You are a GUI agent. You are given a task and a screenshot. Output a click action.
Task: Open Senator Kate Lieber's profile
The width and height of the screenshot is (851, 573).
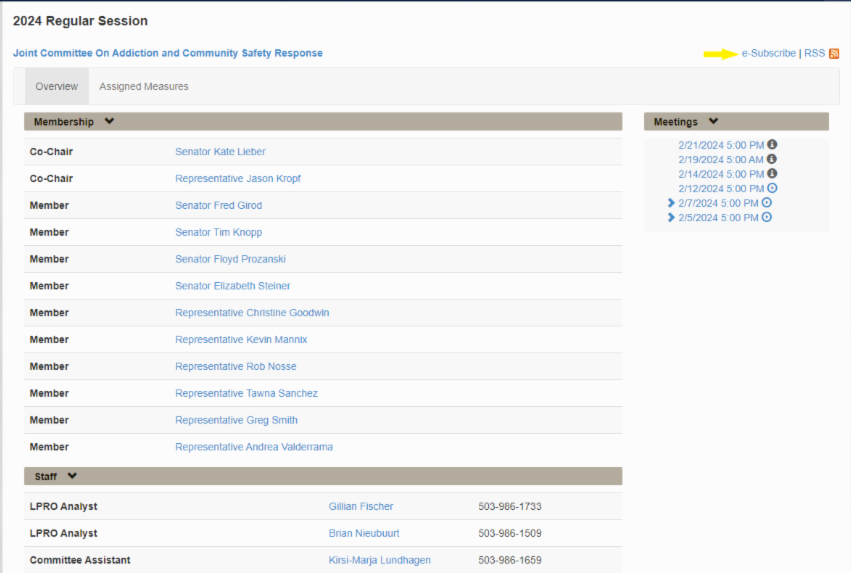click(x=220, y=152)
